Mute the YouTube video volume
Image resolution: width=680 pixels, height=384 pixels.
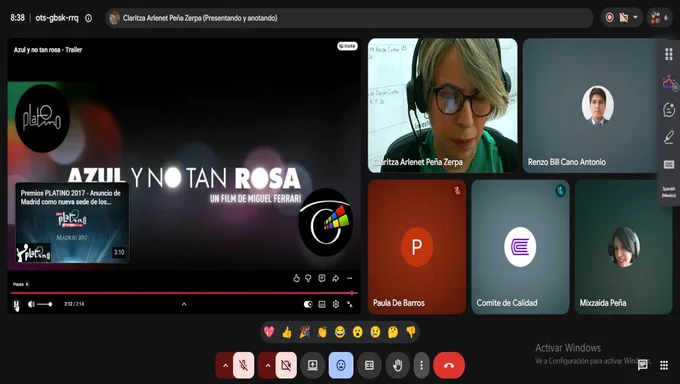click(x=31, y=304)
